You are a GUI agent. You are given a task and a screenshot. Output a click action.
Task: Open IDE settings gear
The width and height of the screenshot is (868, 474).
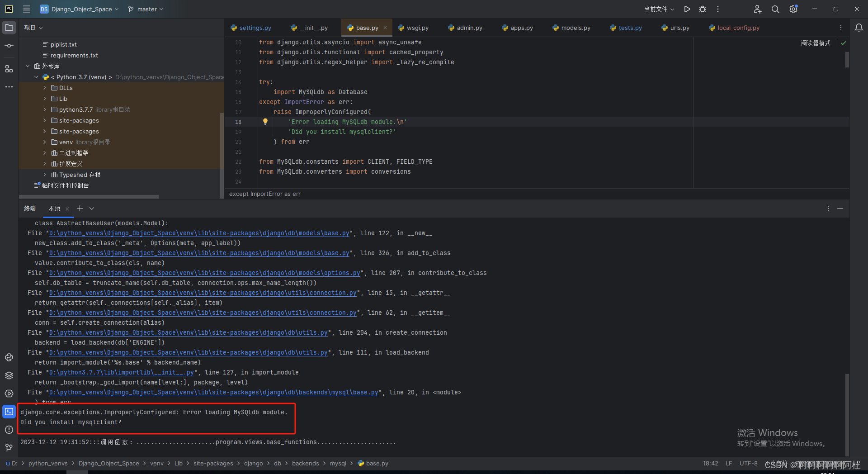(x=793, y=9)
